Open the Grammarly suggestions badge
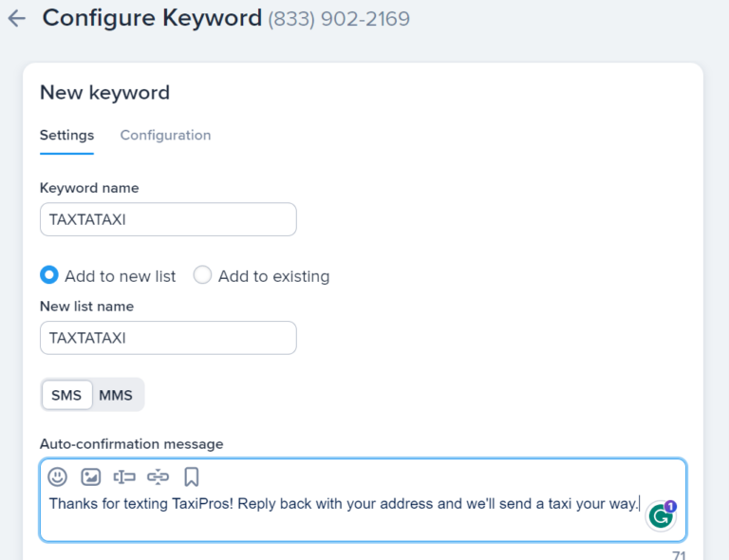Image resolution: width=729 pixels, height=560 pixels. point(661,515)
